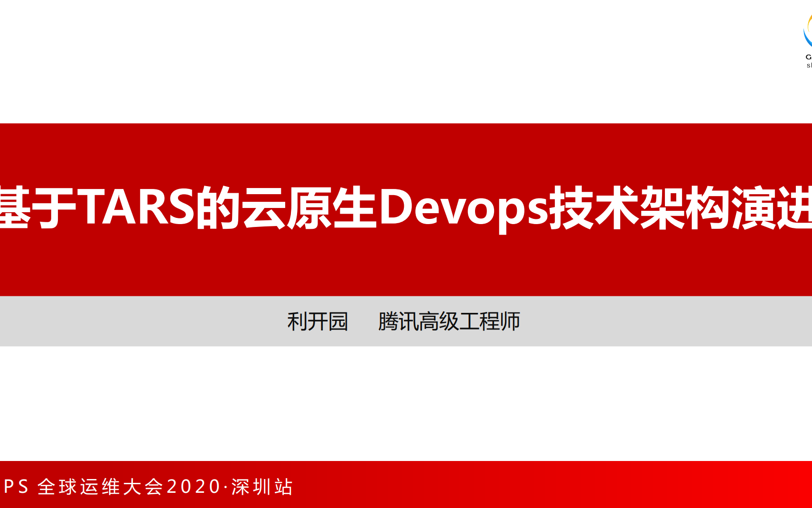Click empty left side of the gray subtitle bar
This screenshot has height=508, width=812.
119,321
